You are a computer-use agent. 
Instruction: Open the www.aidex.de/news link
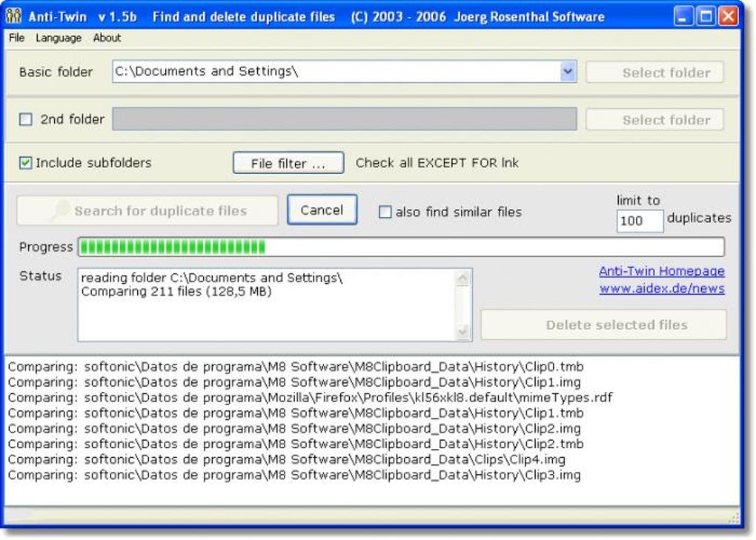point(662,289)
